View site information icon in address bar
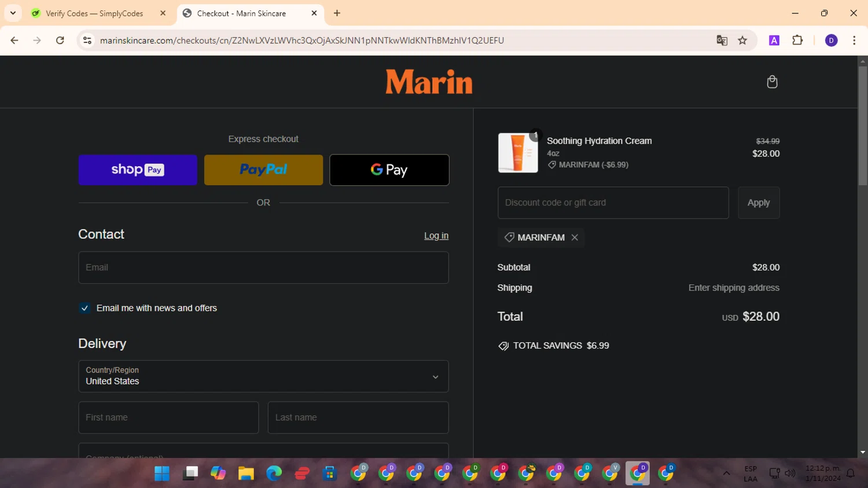Image resolution: width=868 pixels, height=488 pixels. pos(87,41)
